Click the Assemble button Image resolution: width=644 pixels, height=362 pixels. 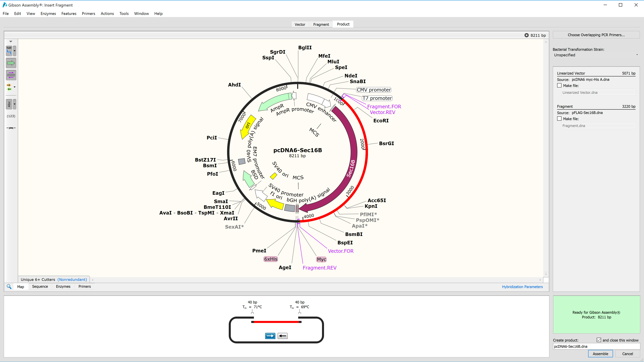click(x=600, y=353)
